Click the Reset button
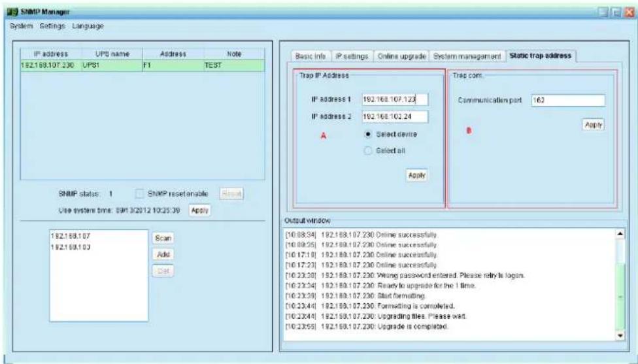 231,194
